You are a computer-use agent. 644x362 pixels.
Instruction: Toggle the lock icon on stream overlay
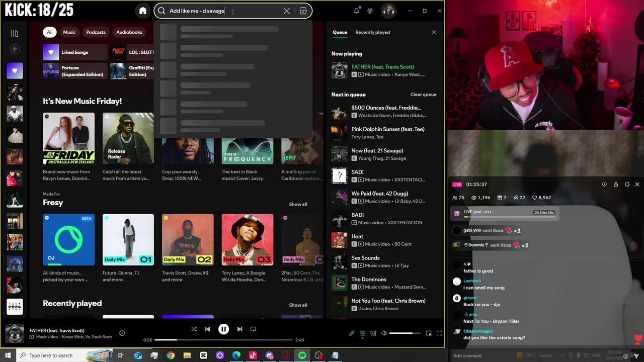[x=616, y=185]
